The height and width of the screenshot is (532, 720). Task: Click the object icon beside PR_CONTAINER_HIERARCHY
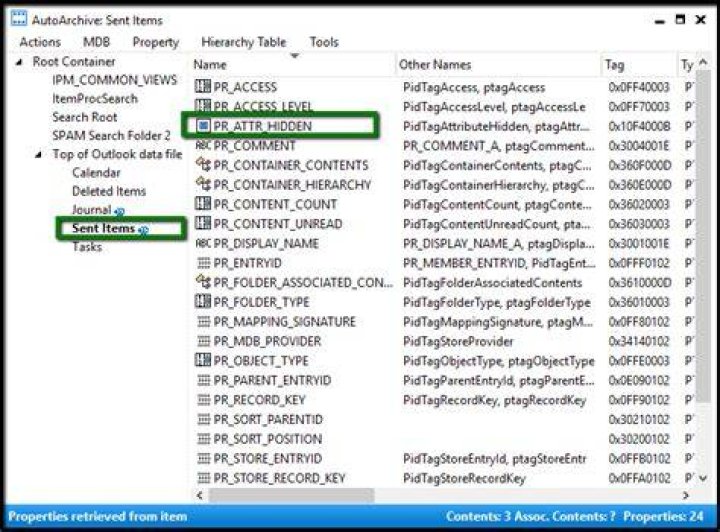[x=203, y=184]
